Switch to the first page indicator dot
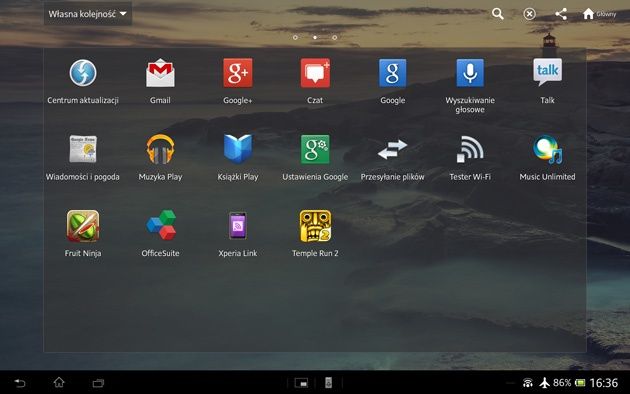 295,37
